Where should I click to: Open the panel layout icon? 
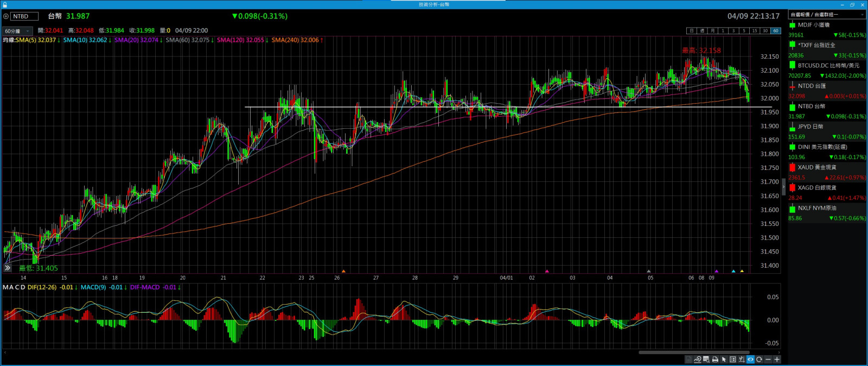[x=733, y=359]
